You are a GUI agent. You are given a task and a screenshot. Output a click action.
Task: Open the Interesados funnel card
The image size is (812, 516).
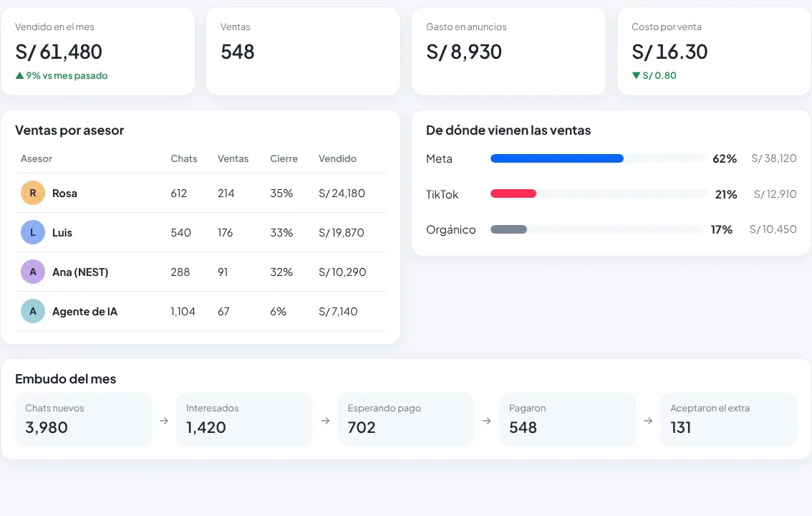pos(244,419)
